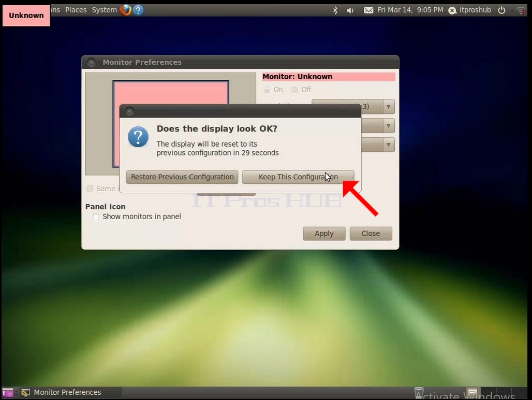
Task: Open the mail envelope indicator
Action: (x=368, y=10)
